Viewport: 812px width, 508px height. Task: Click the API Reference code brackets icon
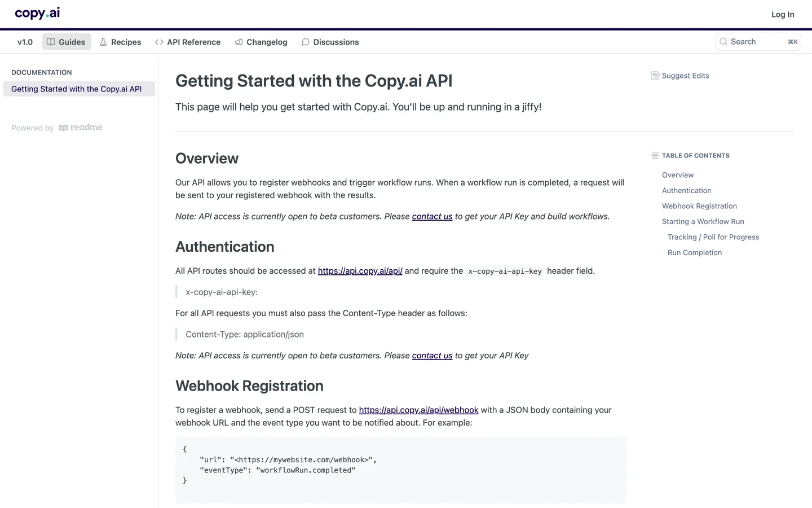click(x=159, y=42)
